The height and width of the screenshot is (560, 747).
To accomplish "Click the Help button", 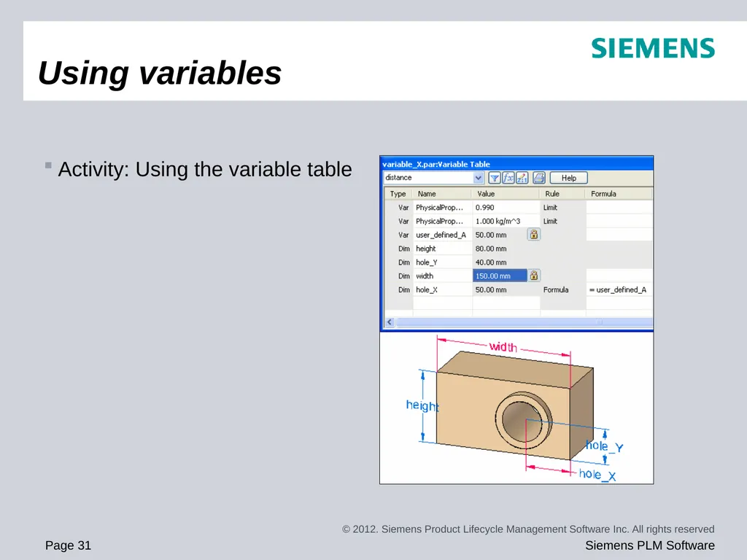I will [568, 178].
